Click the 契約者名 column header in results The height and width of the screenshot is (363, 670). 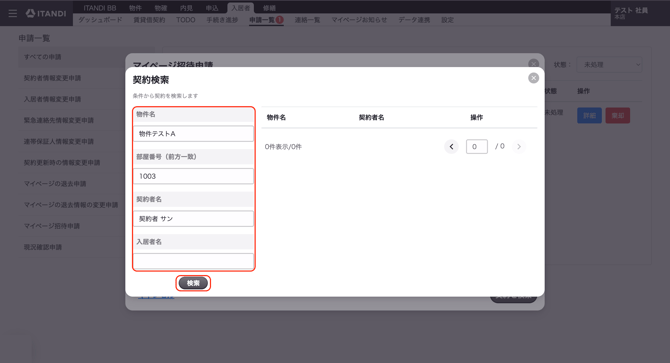(x=371, y=117)
